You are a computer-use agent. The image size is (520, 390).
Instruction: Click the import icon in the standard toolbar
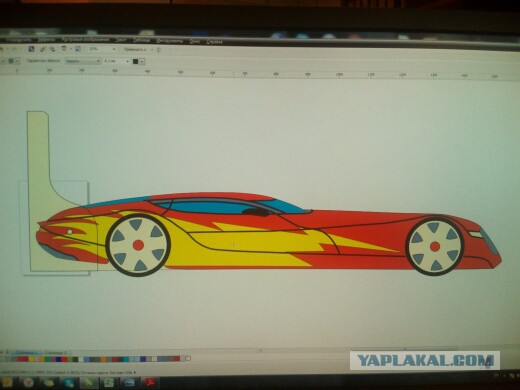coord(43,49)
